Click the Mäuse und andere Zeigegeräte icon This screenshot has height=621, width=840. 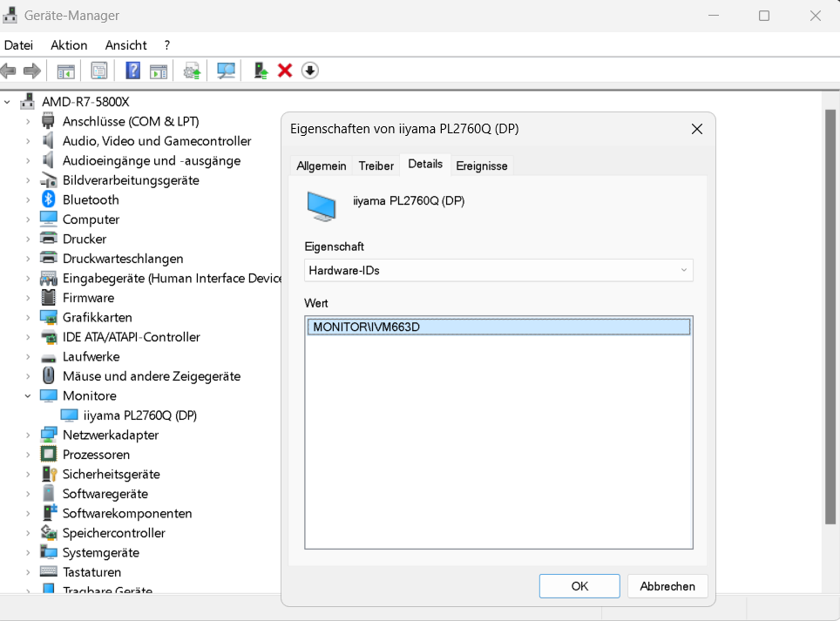[x=49, y=375]
